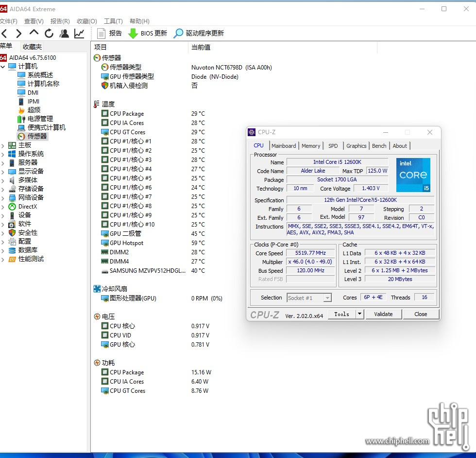Select 计算机名称 in the tree
The width and height of the screenshot is (476, 458).
[x=43, y=84]
